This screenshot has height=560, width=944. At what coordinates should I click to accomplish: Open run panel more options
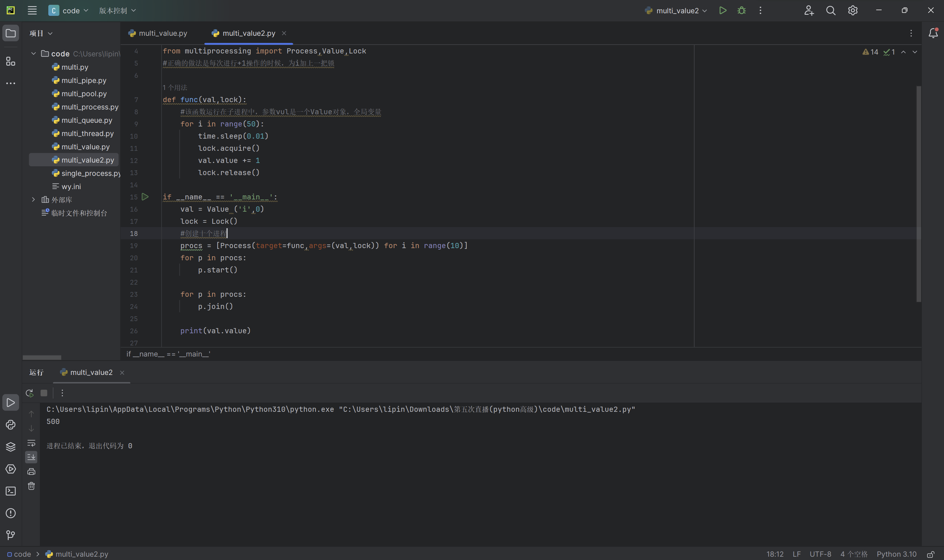coord(62,393)
